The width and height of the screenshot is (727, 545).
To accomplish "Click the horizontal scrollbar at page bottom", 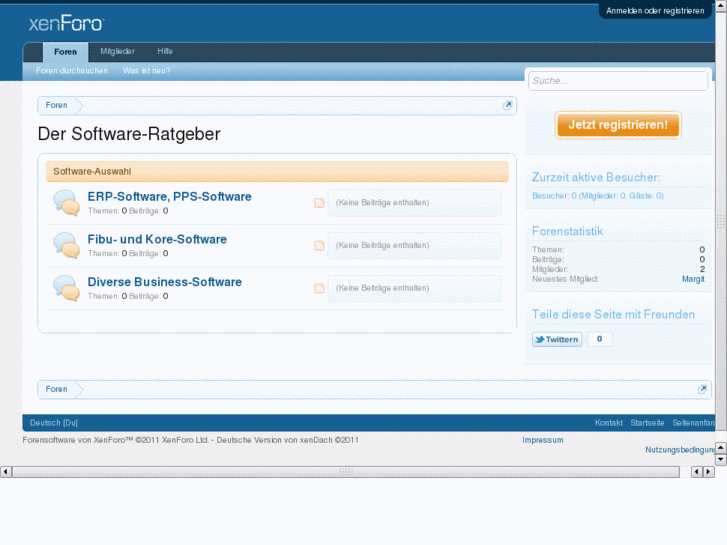I will (346, 472).
